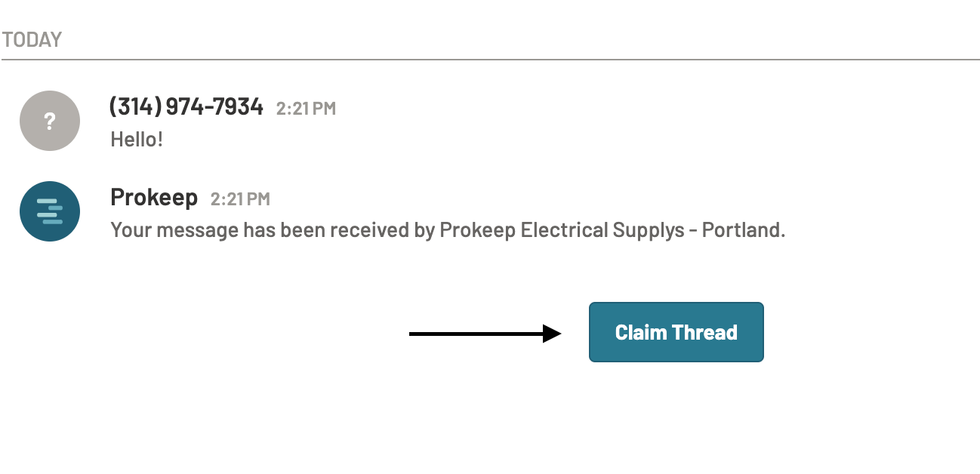980x474 pixels.
Task: Click the word Thread on the teal button
Action: tap(704, 332)
